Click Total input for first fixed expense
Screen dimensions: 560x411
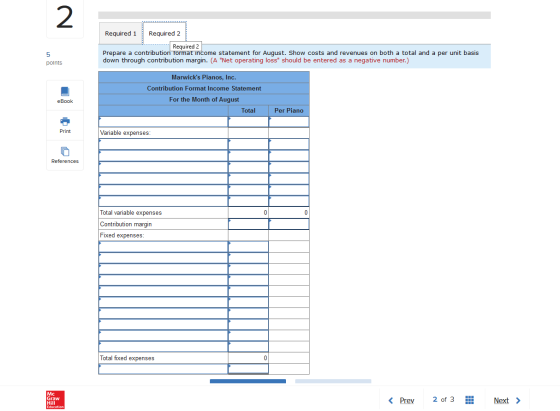(248, 247)
